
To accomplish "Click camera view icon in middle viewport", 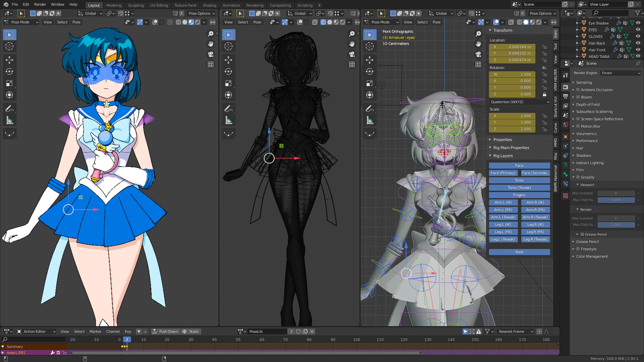I will (x=352, y=54).
